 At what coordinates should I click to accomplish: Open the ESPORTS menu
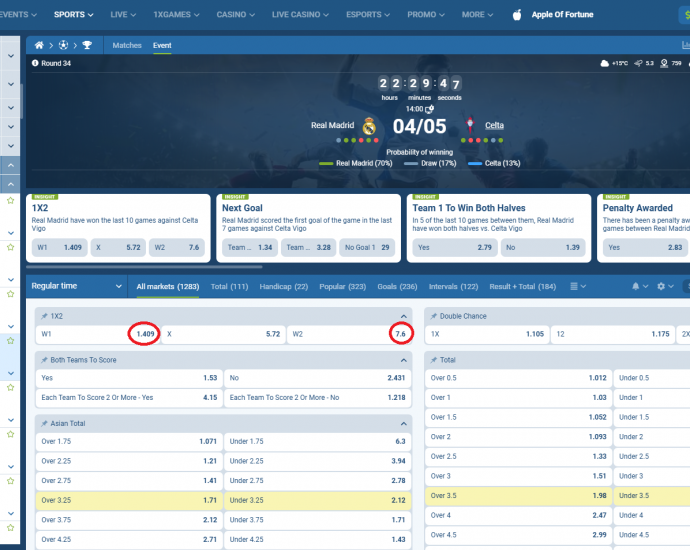click(x=368, y=15)
